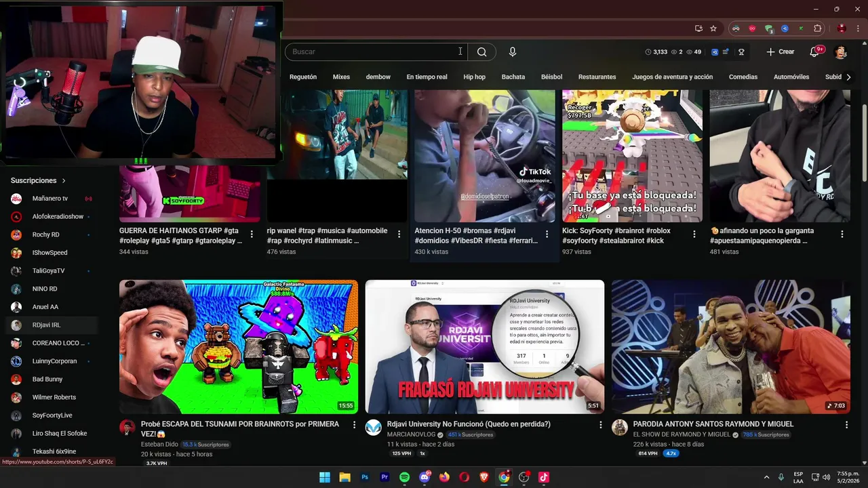Open Photoshop from the taskbar

[365, 477]
